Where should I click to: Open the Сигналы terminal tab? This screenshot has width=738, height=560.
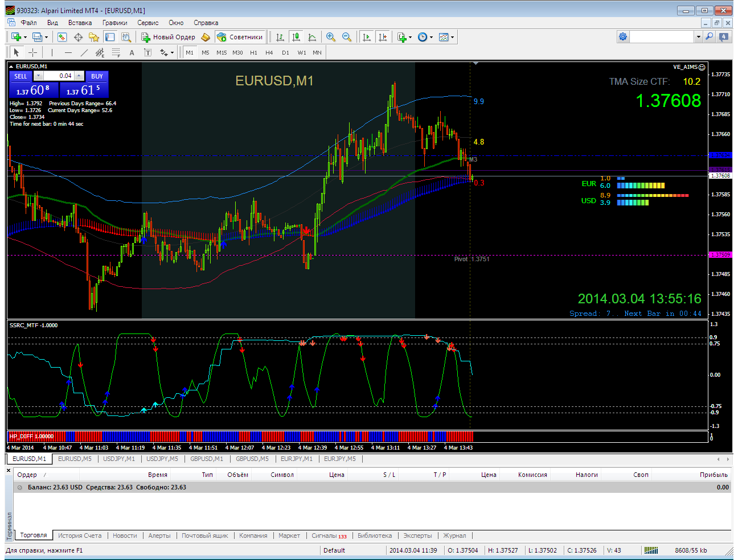329,536
